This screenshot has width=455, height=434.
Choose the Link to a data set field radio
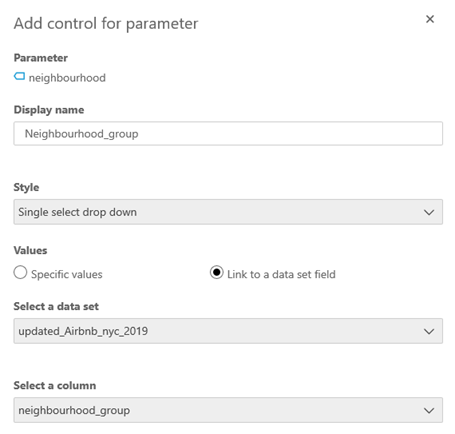pyautogui.click(x=217, y=273)
